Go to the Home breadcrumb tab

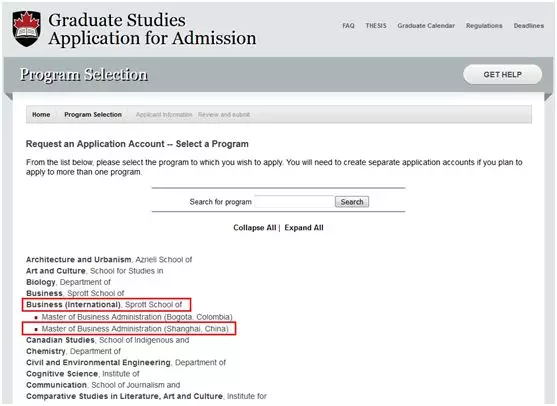41,114
